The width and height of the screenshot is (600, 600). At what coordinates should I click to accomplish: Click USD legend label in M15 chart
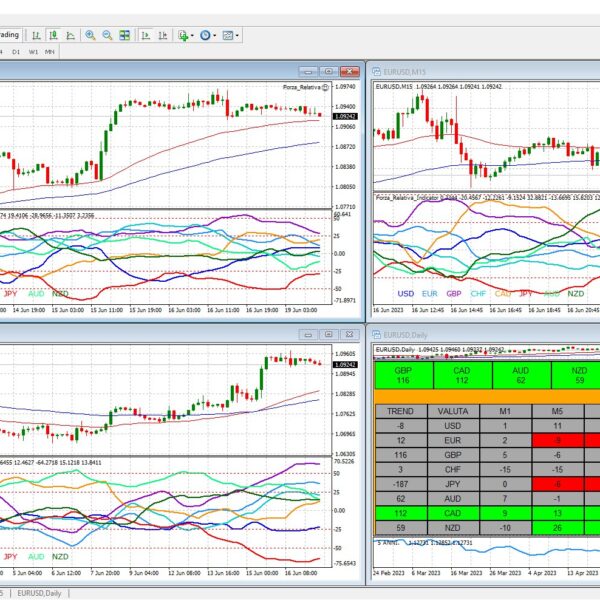(x=406, y=293)
